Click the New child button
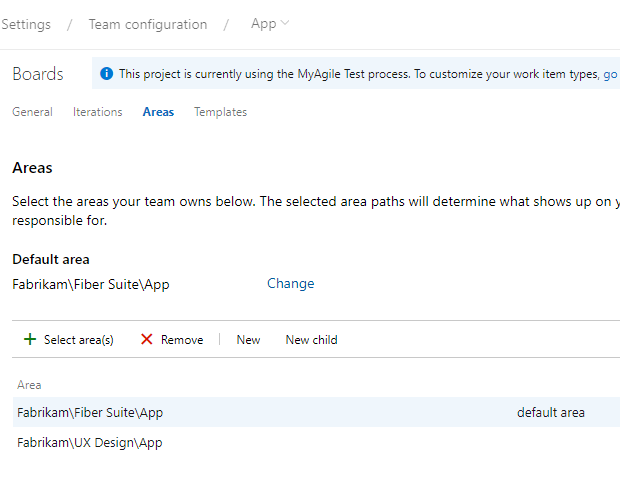The height and width of the screenshot is (481, 620). coord(311,340)
